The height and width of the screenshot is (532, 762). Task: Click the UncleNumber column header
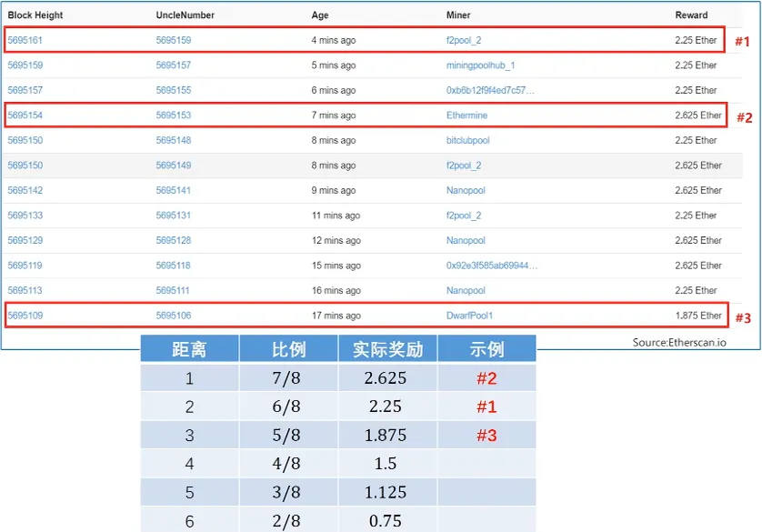coord(185,15)
